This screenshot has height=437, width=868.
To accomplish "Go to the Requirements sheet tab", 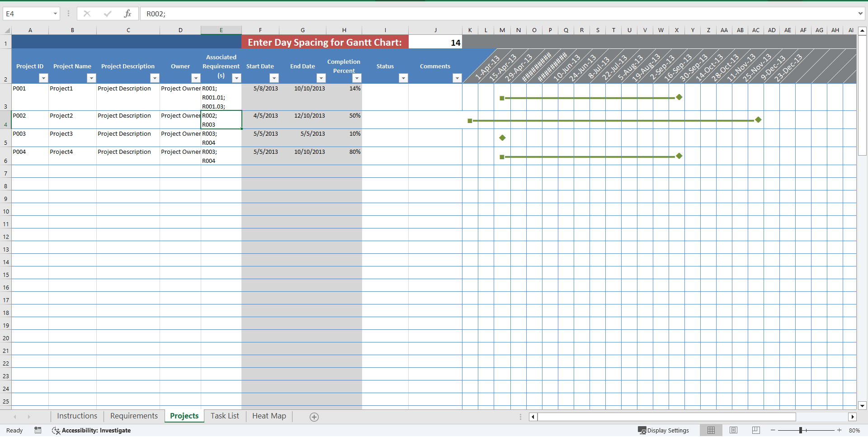I will point(133,416).
